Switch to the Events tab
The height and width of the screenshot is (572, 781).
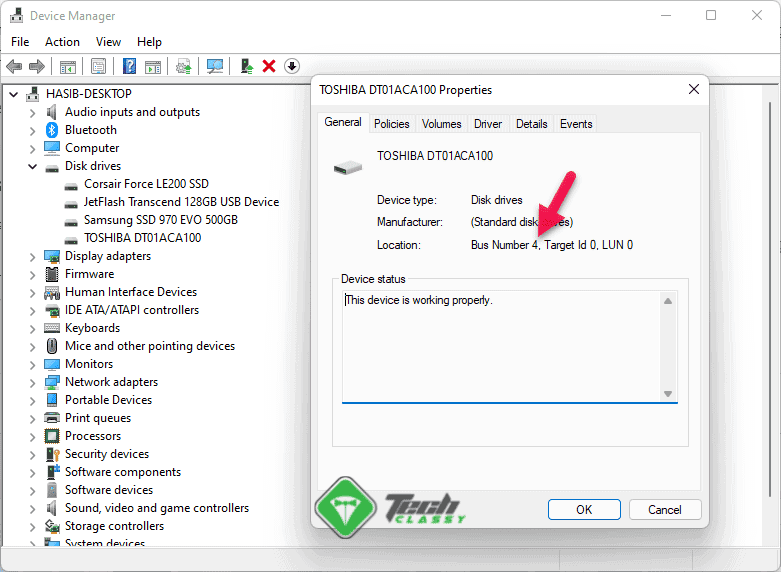point(576,124)
